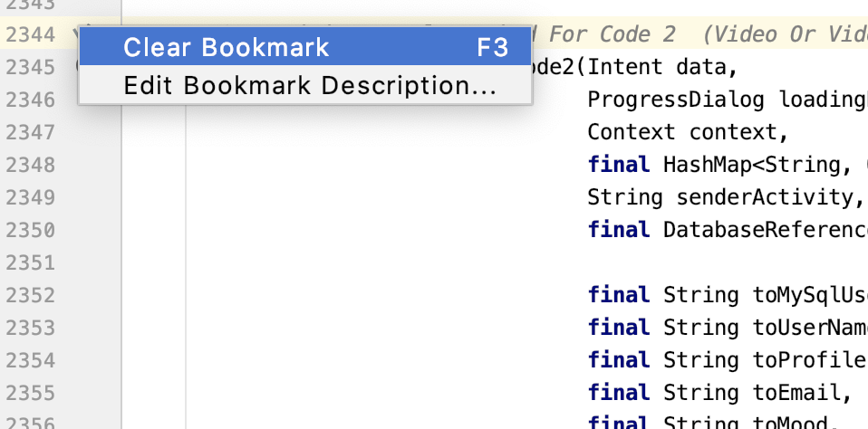
Task: Click the toMySqlUs parameter on line 2352
Action: 809,295
